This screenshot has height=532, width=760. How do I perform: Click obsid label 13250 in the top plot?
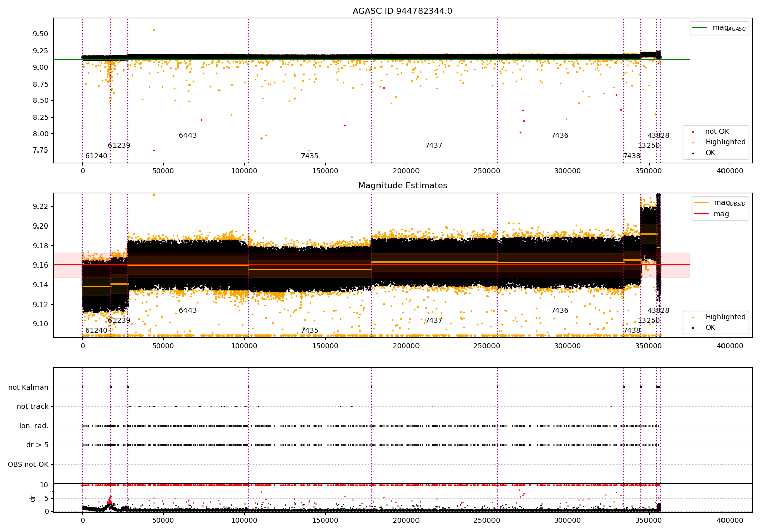[649, 146]
